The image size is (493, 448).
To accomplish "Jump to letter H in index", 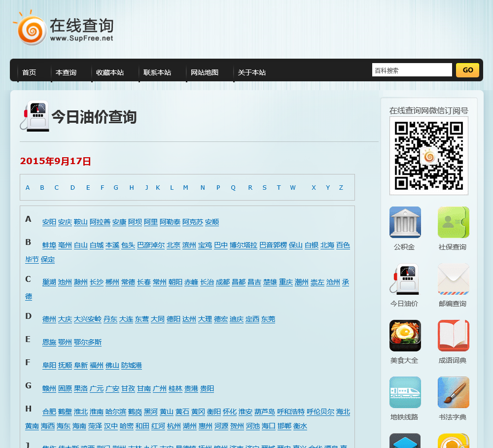I will click(132, 188).
